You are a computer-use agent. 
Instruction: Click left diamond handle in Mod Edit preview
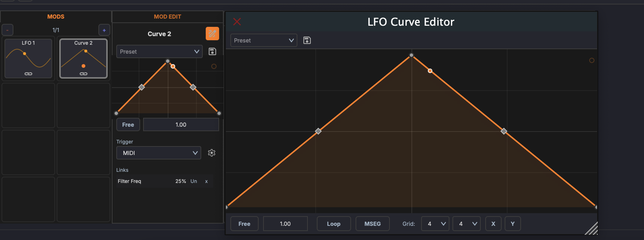142,87
